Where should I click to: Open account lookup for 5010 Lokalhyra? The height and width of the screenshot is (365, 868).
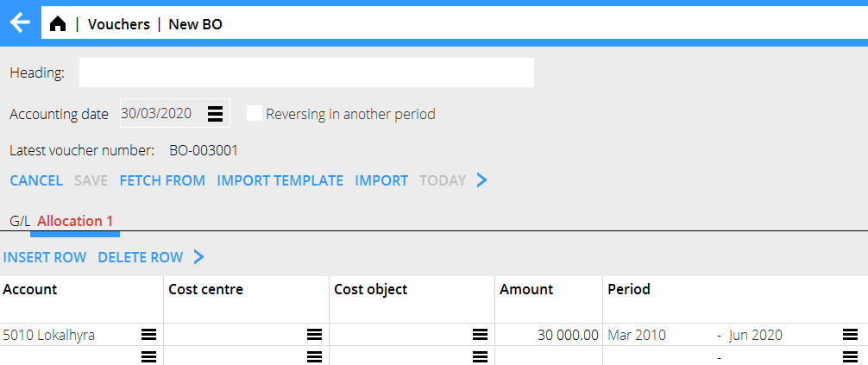click(148, 335)
